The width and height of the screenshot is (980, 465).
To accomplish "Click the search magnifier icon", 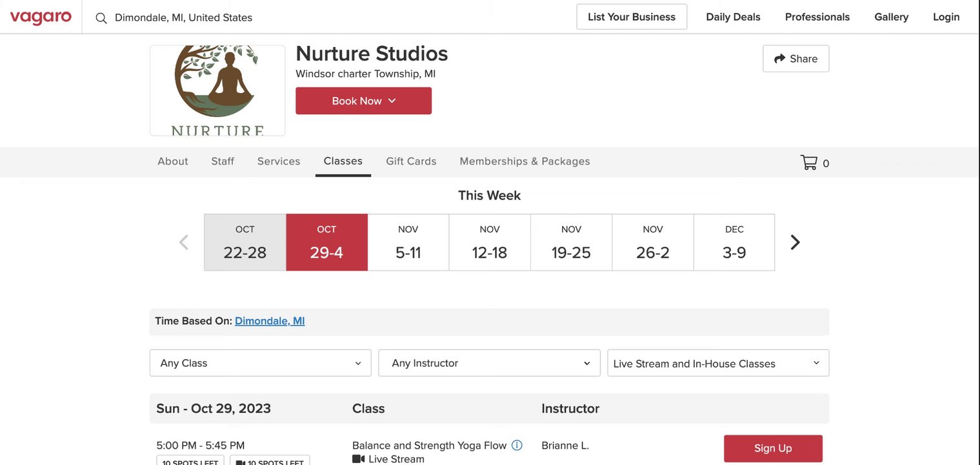I will pos(101,18).
